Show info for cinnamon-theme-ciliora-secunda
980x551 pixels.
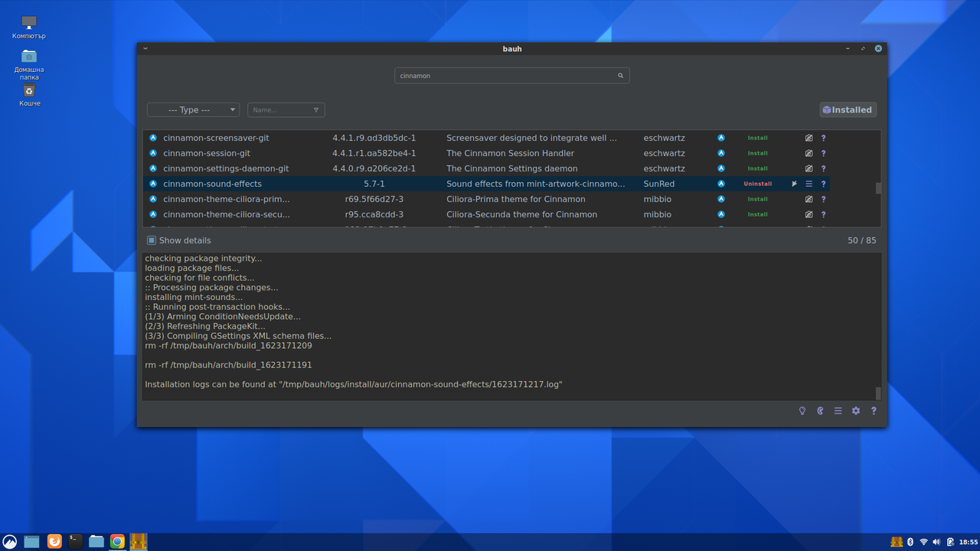(824, 214)
